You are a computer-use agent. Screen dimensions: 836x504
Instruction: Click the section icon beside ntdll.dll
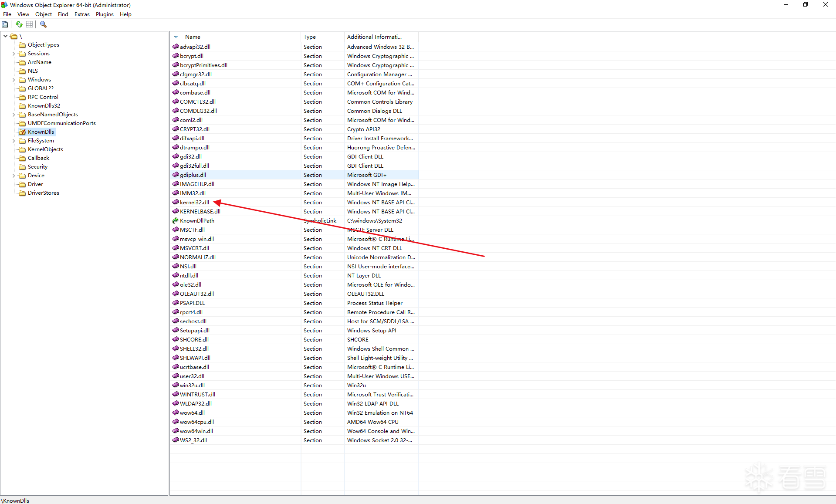tap(176, 275)
